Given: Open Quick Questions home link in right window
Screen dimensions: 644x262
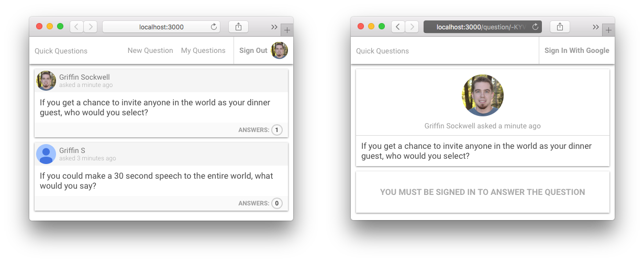Looking at the screenshot, I should pos(383,51).
